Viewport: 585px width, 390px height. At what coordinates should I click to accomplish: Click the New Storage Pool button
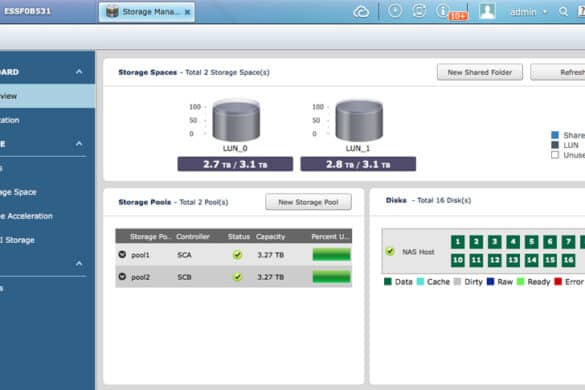[308, 202]
